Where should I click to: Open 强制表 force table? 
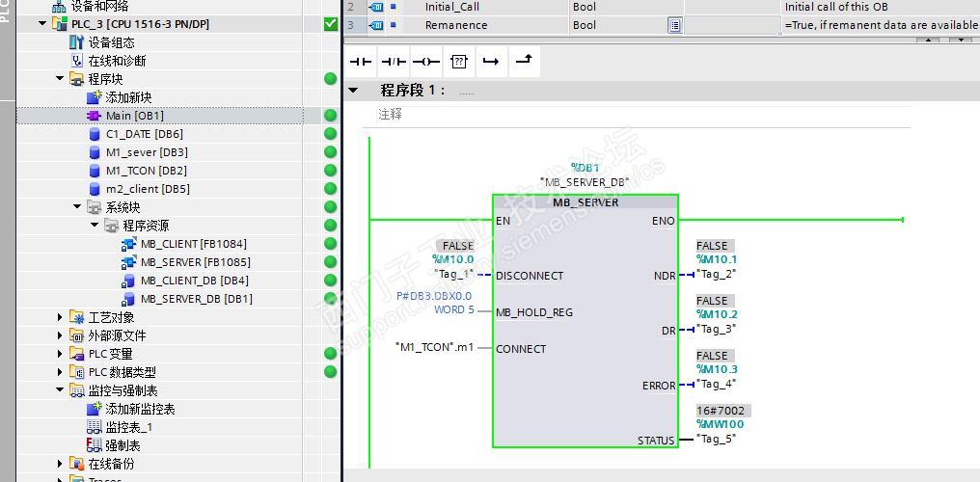tap(122, 445)
